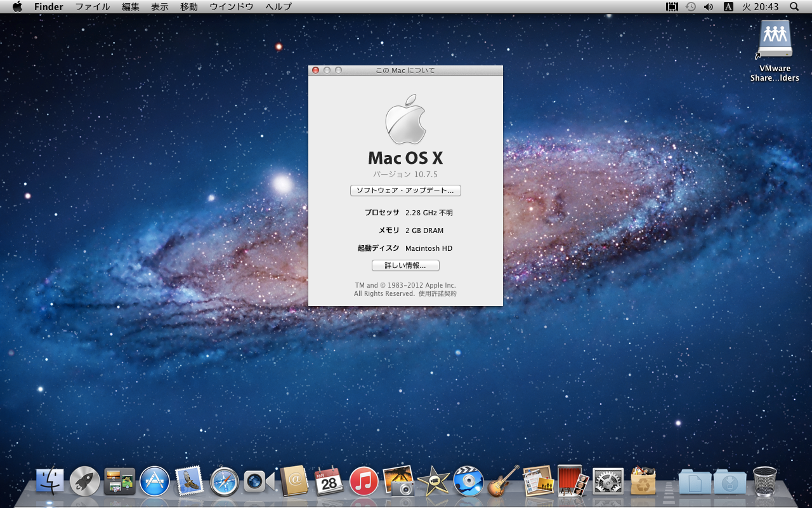Open the input source 'A' menu

(x=728, y=7)
